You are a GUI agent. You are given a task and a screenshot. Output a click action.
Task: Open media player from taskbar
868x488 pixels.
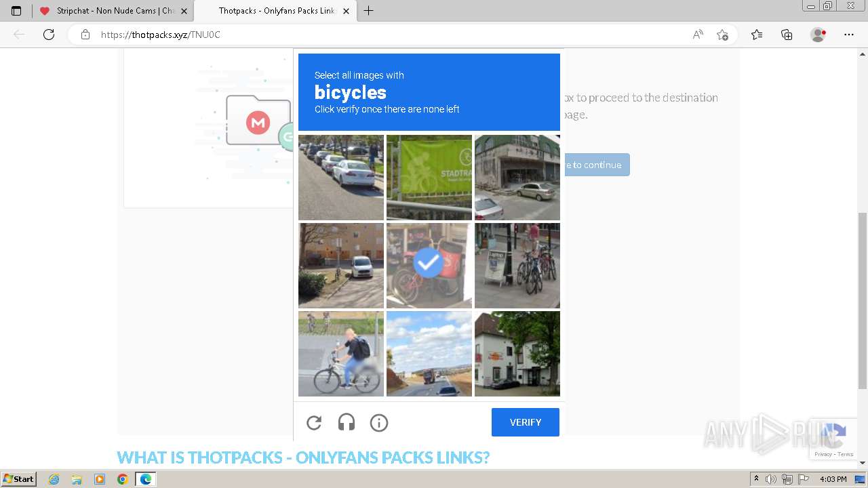(100, 479)
